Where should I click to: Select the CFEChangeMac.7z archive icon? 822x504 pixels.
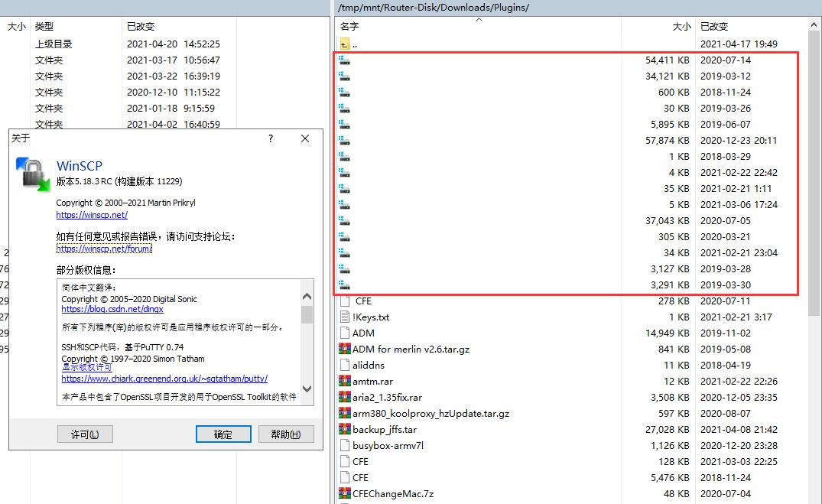345,494
